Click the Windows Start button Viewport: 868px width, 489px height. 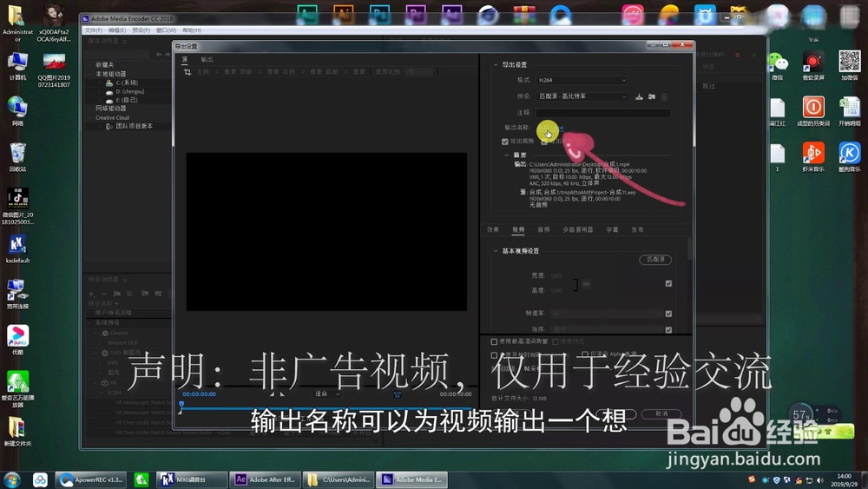pos(12,479)
